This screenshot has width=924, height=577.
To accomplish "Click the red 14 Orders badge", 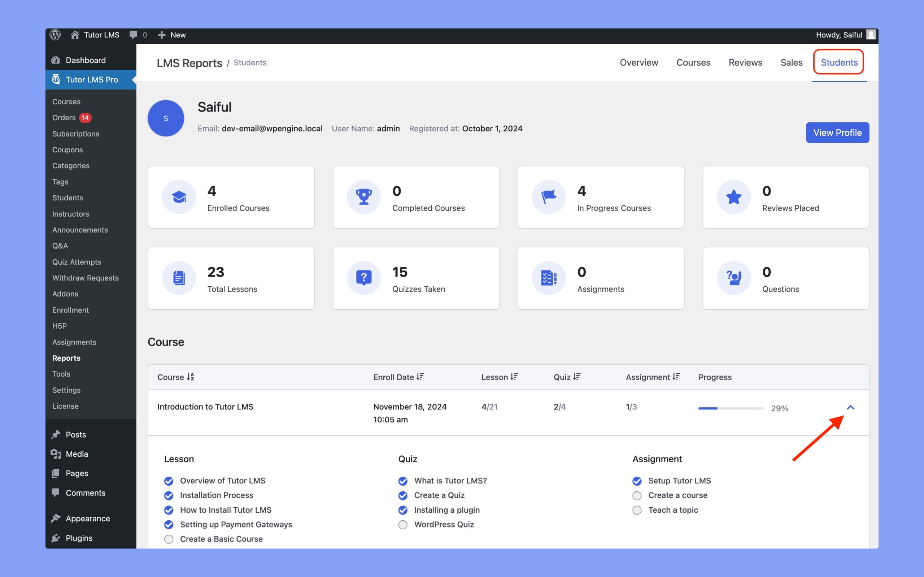I will [85, 118].
